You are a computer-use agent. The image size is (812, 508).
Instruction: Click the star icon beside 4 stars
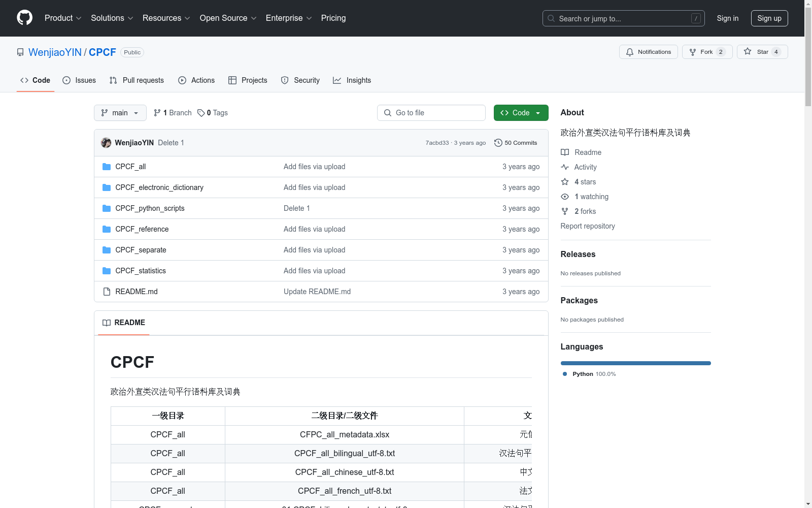(x=565, y=182)
